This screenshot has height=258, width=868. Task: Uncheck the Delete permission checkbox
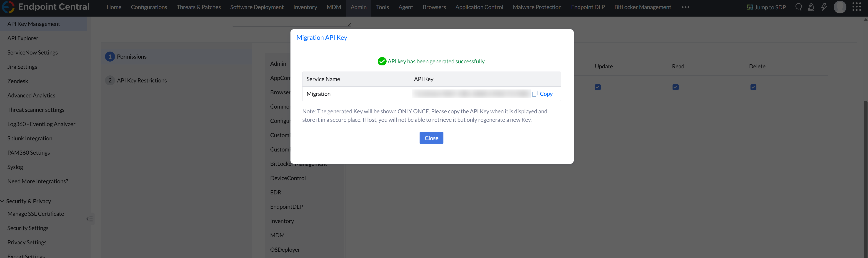point(753,87)
